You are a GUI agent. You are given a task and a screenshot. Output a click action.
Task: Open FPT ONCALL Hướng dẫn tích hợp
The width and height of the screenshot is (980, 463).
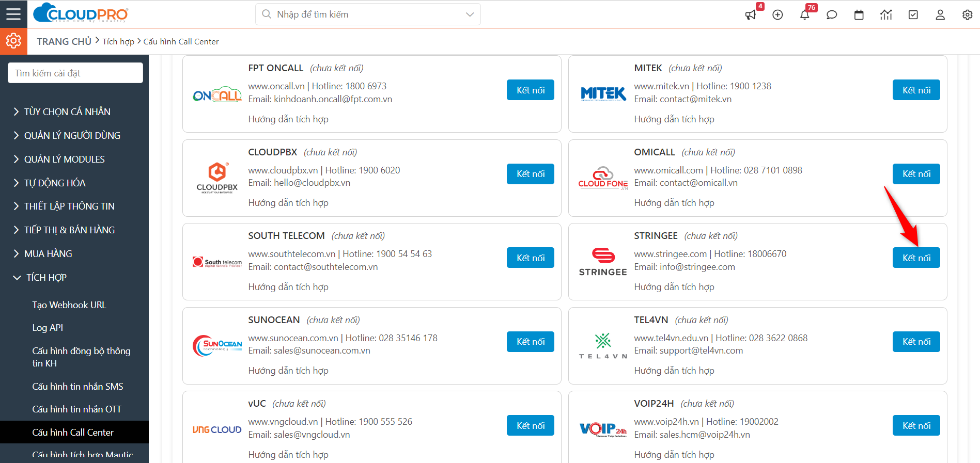(288, 119)
